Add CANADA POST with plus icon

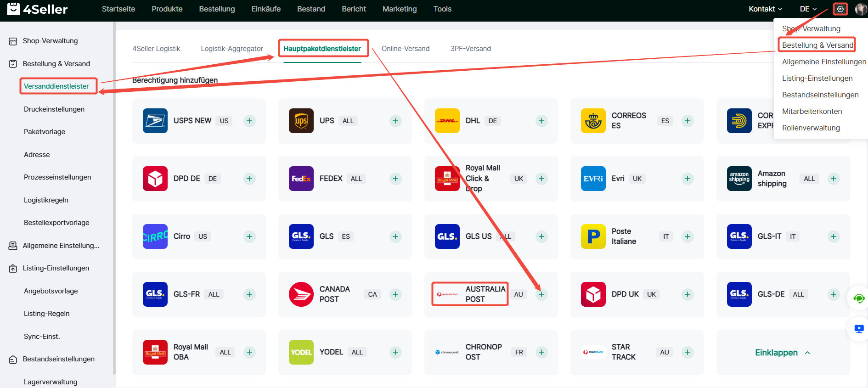[395, 294]
